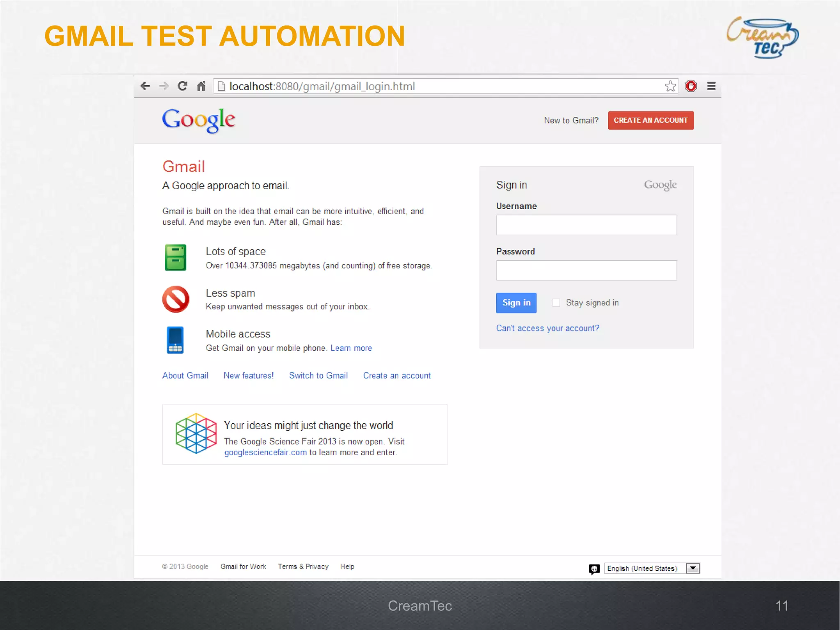Click the blue Sign in button
This screenshot has height=630, width=840.
516,303
